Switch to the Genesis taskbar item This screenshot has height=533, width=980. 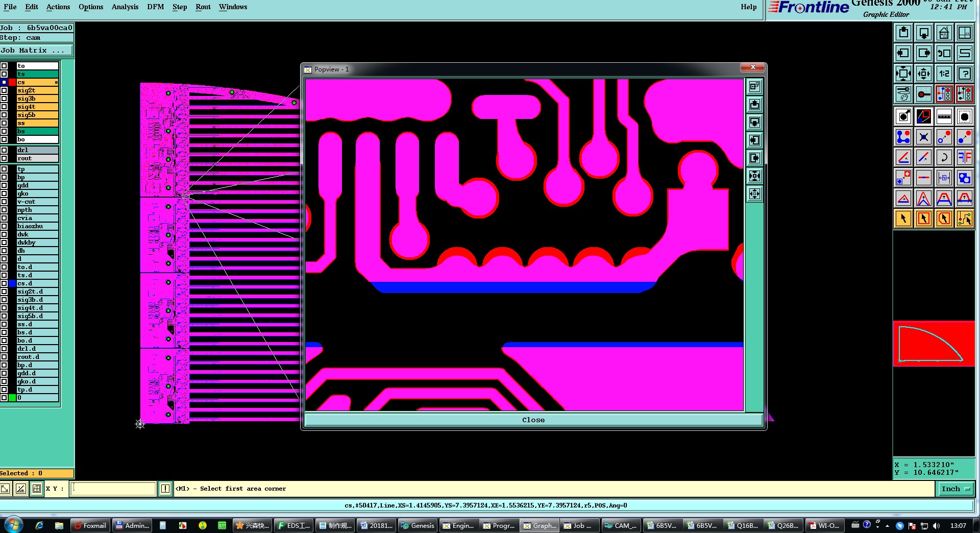pyautogui.click(x=418, y=525)
